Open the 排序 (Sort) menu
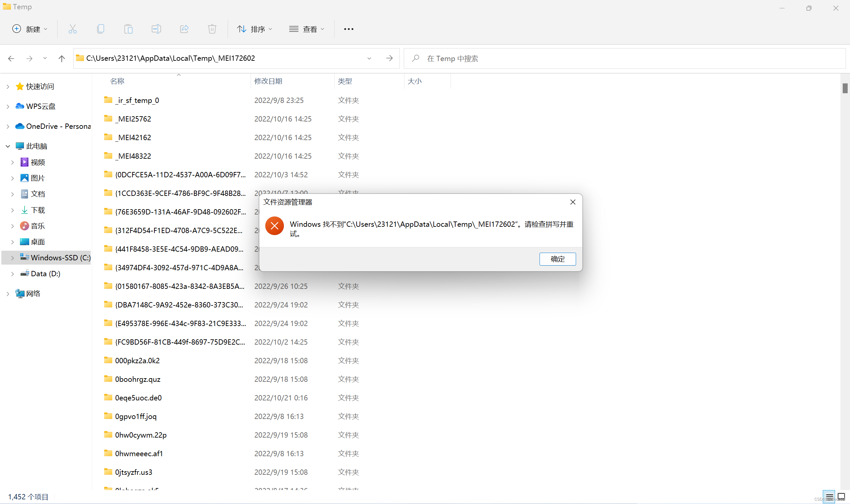Image resolution: width=850 pixels, height=504 pixels. tap(255, 29)
